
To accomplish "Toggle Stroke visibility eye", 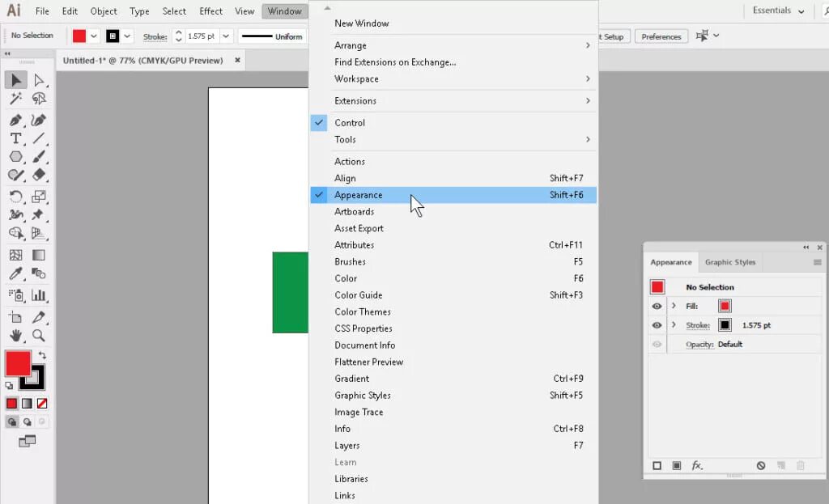I will point(657,325).
